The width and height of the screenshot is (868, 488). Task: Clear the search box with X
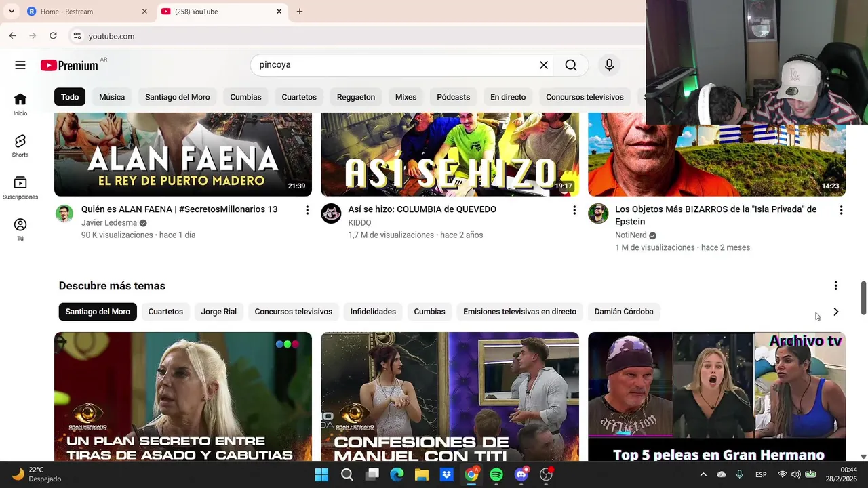[543, 65]
